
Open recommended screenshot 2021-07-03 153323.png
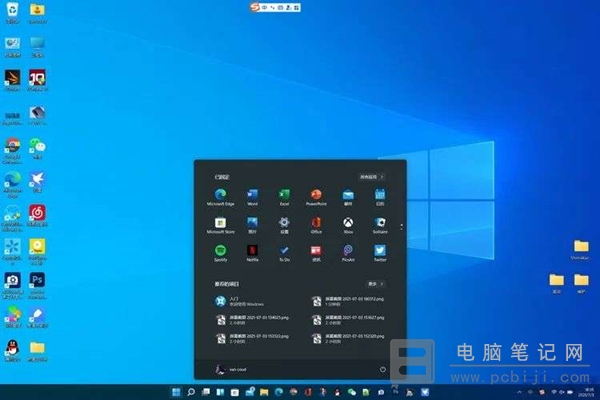(253, 338)
